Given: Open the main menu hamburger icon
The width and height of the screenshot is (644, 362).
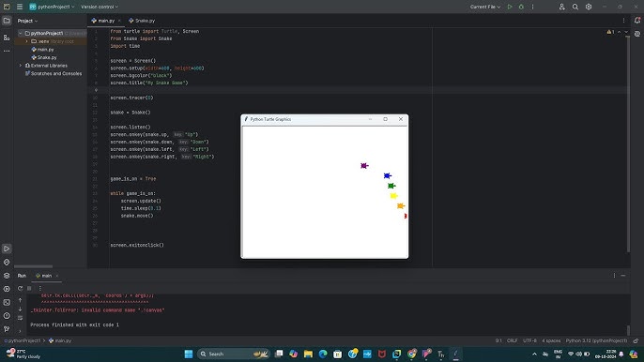Looking at the screenshot, I should pyautogui.click(x=20, y=7).
